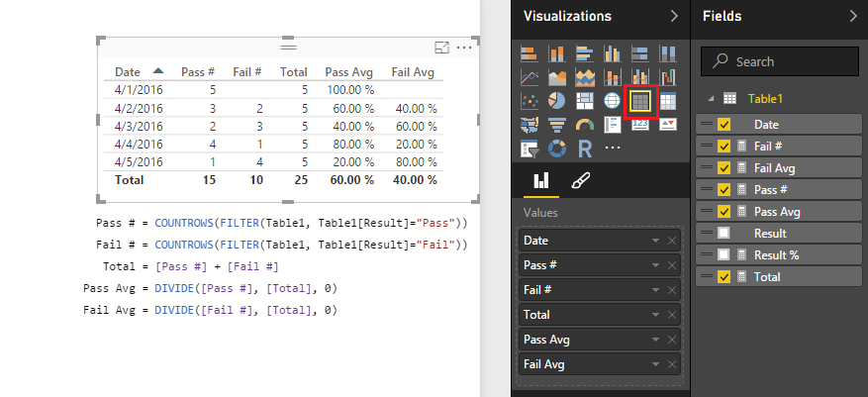Select line and stacked column chart
Image resolution: width=868 pixels, height=397 pixels.
(x=613, y=77)
